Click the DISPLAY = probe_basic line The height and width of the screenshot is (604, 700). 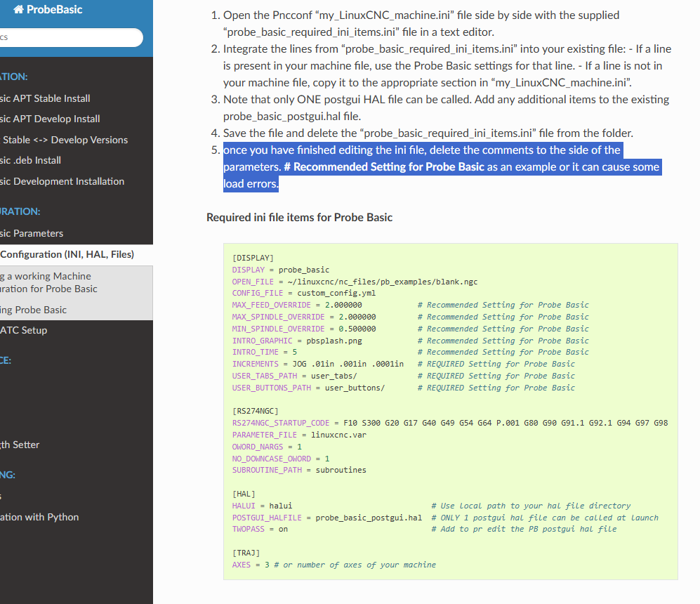click(280, 270)
